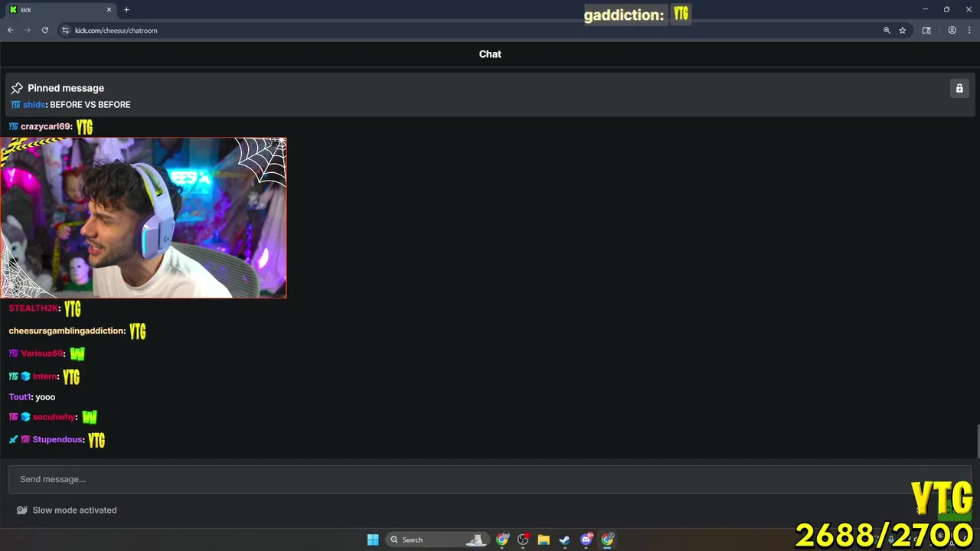Reload the kick chatroom page

click(x=45, y=30)
